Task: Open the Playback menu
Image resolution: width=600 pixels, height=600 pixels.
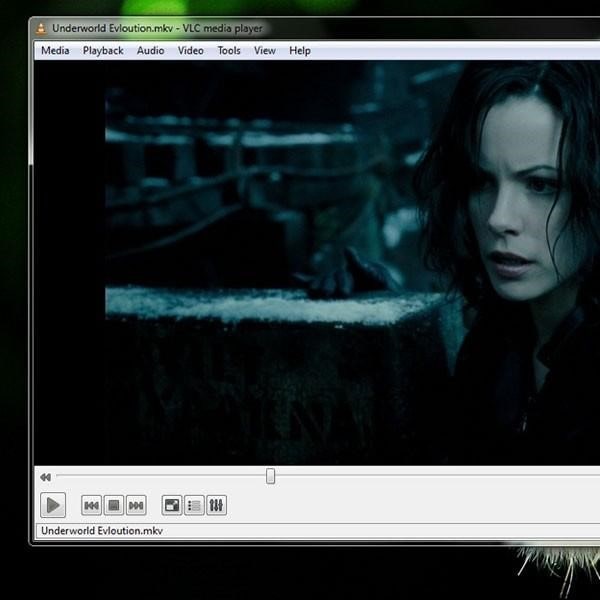Action: click(103, 51)
